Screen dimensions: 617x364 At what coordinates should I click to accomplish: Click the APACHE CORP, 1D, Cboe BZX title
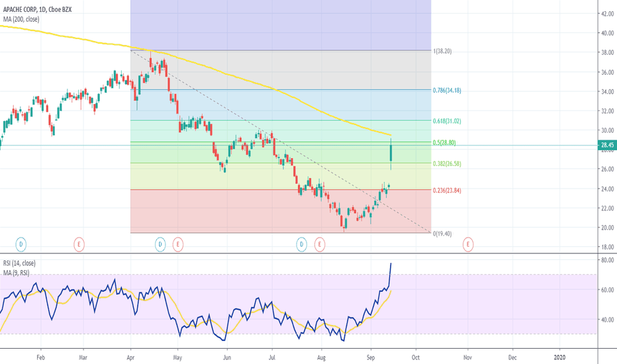pos(37,9)
